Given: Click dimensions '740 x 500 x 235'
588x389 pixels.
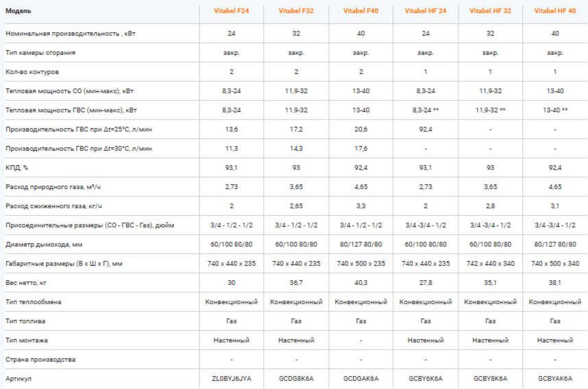Looking at the screenshot, I should tap(360, 264).
